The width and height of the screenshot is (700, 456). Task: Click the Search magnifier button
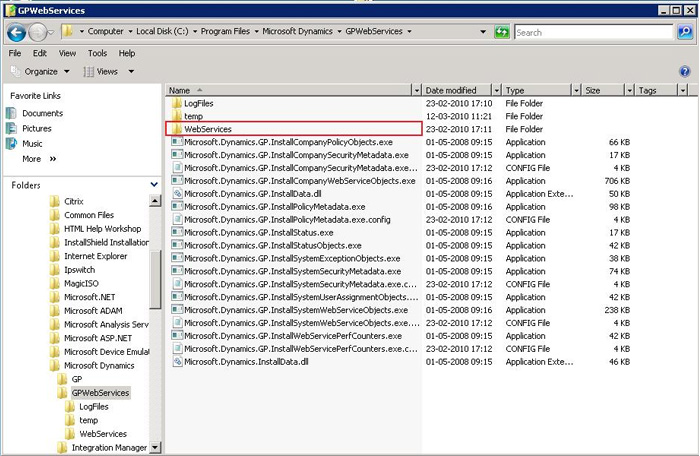[685, 32]
